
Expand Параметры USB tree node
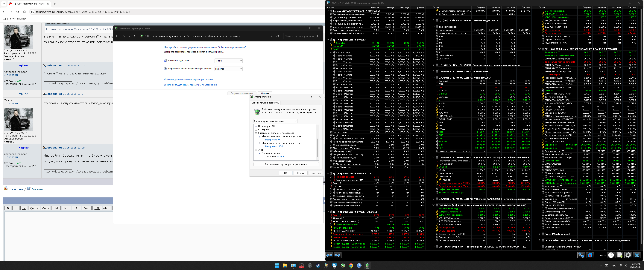[256, 126]
